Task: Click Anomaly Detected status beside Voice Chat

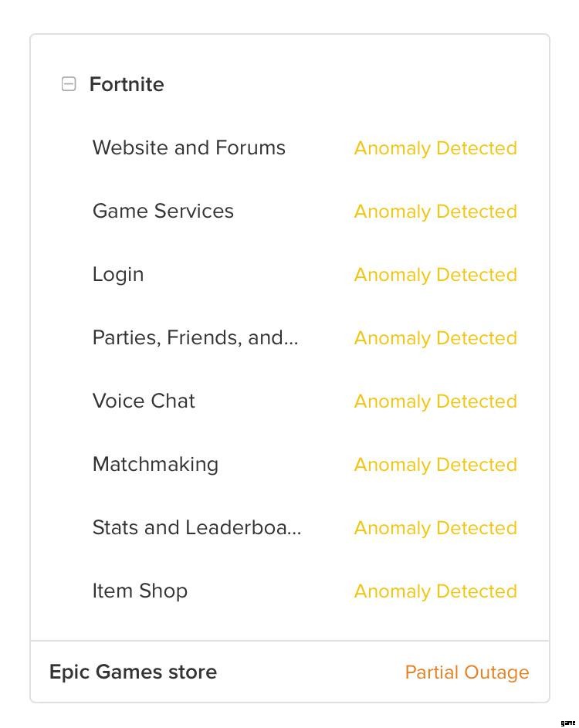Action: (435, 401)
